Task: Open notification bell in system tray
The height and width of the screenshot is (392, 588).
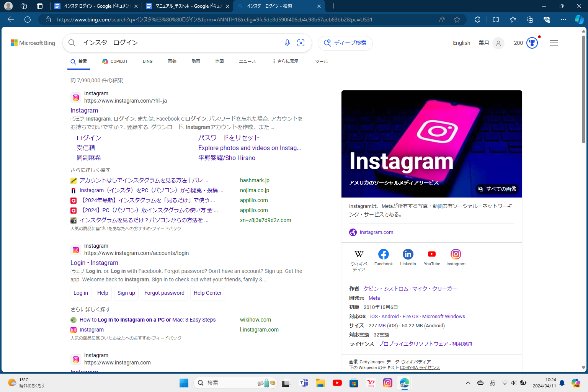Action: click(x=562, y=383)
